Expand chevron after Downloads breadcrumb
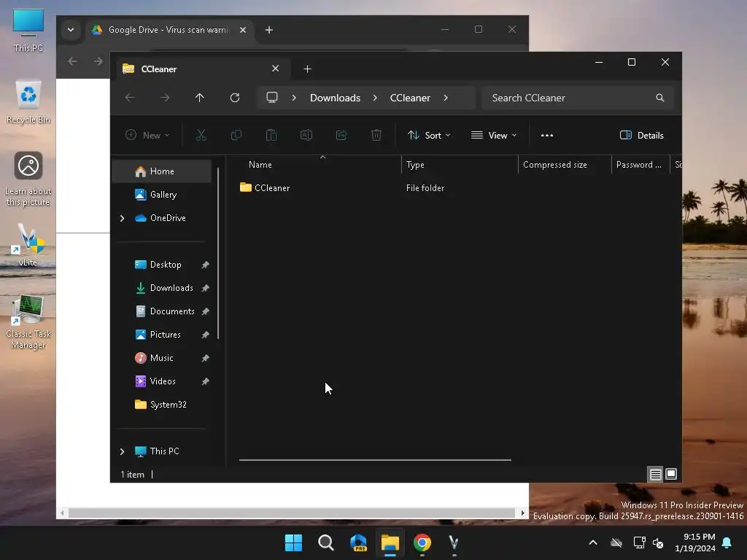Viewport: 747px width, 560px height. pos(376,98)
